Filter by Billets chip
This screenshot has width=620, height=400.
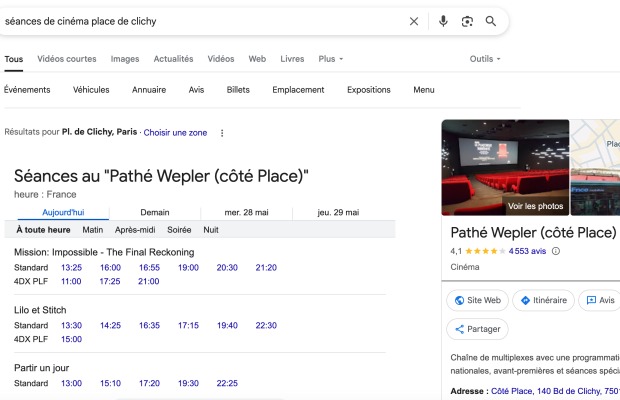[x=238, y=90]
